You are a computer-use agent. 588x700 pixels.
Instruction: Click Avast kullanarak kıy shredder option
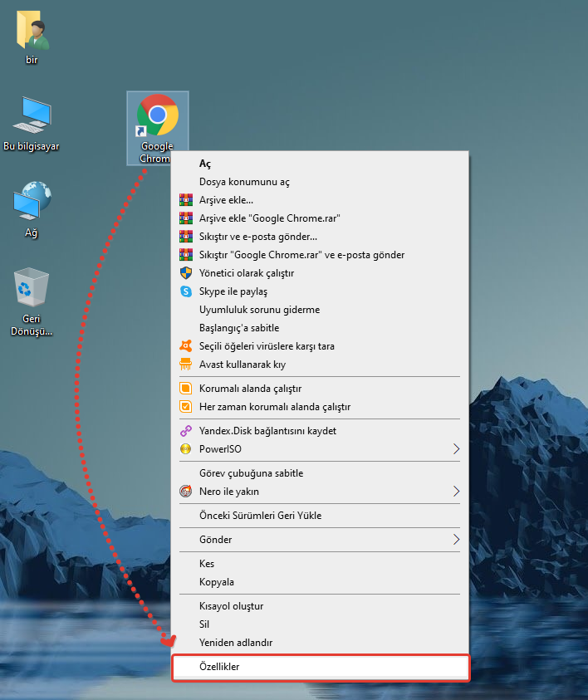click(242, 365)
